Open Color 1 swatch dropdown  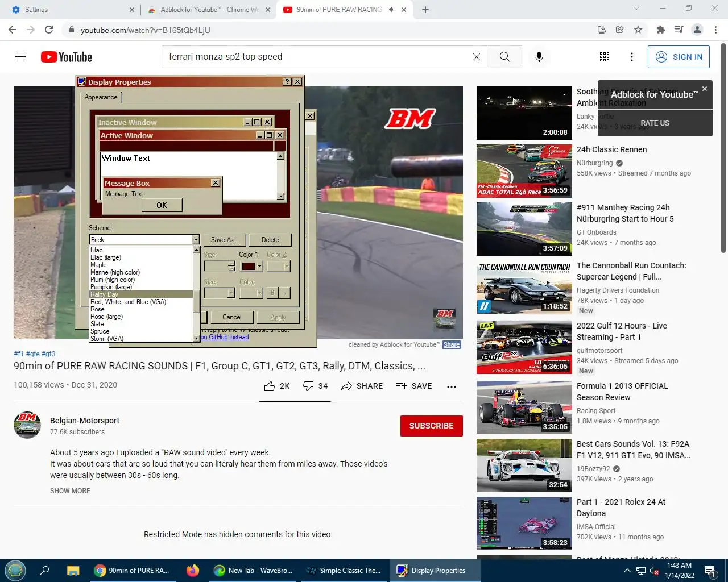point(259,266)
